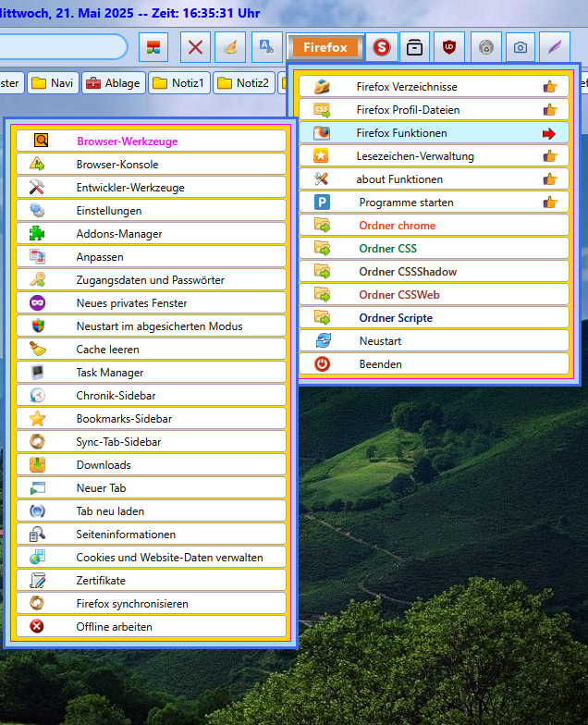Screen dimensions: 588x725
Task: Click Downloads green arrow icon
Action: (37, 464)
